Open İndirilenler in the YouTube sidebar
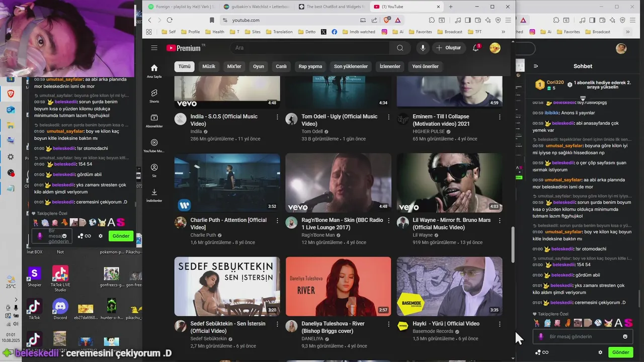Image resolution: width=644 pixels, height=362 pixels. click(x=154, y=195)
